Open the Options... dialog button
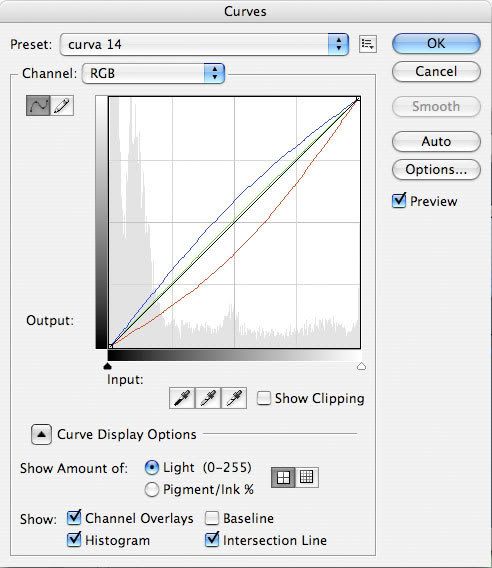The image size is (492, 568). coord(436,169)
